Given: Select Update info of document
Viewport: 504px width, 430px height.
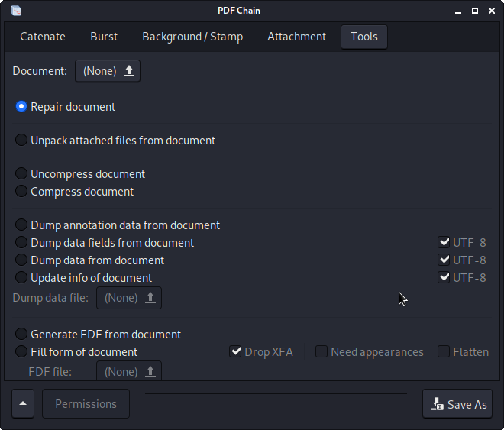Looking at the screenshot, I should point(83,278).
